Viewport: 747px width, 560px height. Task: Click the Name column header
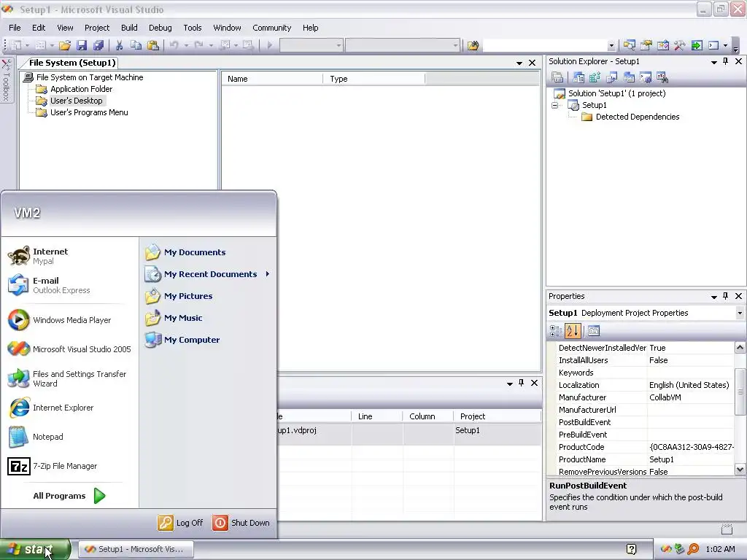coord(273,79)
